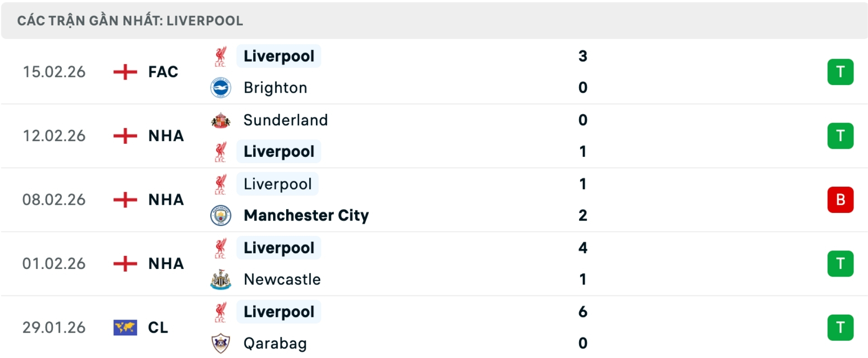The width and height of the screenshot is (868, 358).
Task: Click green T badge for Qarabag match
Action: click(x=840, y=328)
